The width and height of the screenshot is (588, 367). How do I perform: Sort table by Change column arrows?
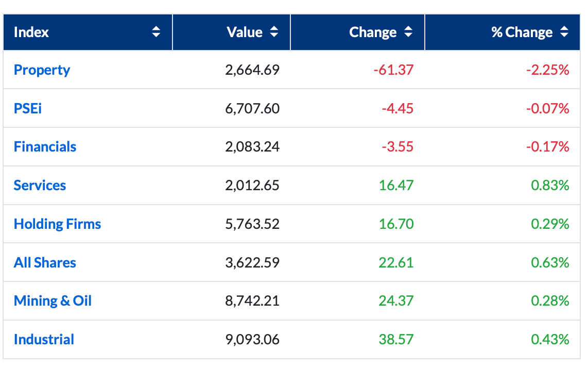(x=408, y=32)
